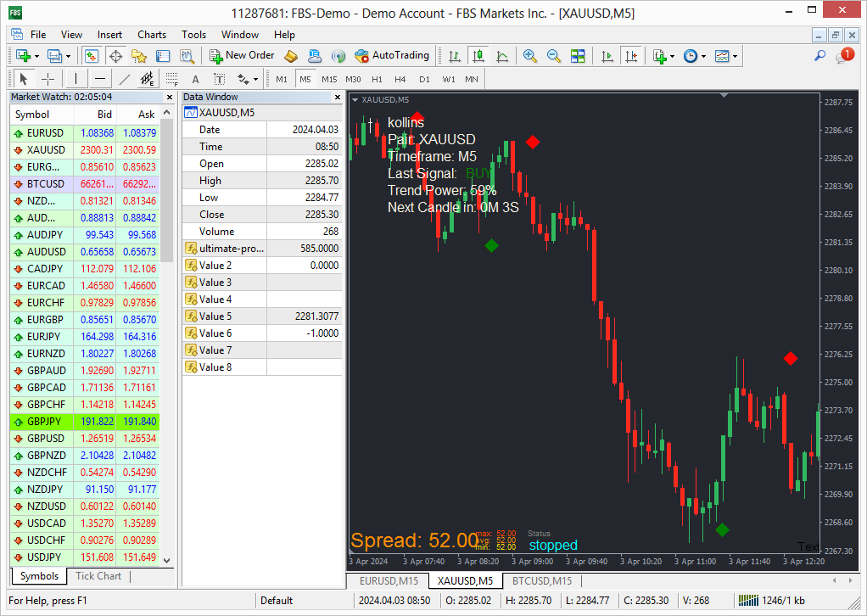Open the New Chart dropdown arrow
The width and height of the screenshot is (867, 616).
36,56
